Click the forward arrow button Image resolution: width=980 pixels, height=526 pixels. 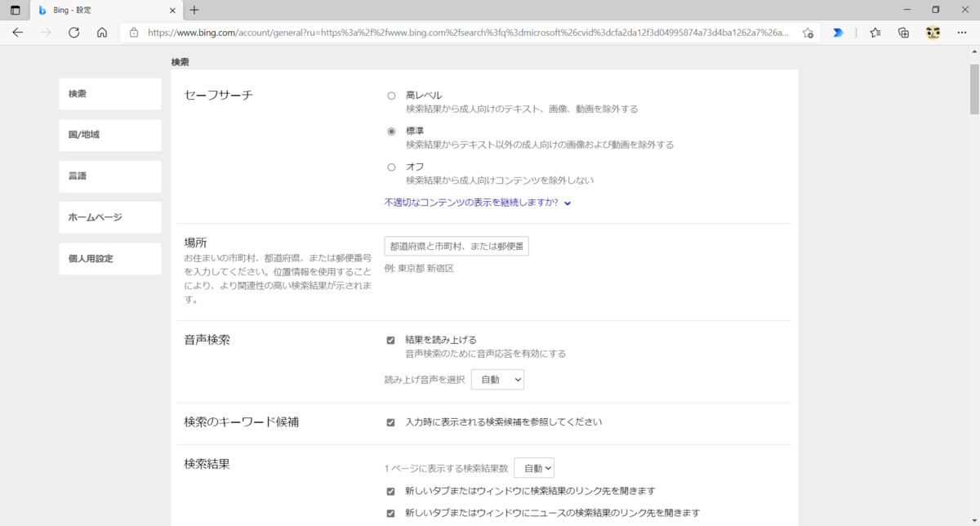point(46,33)
